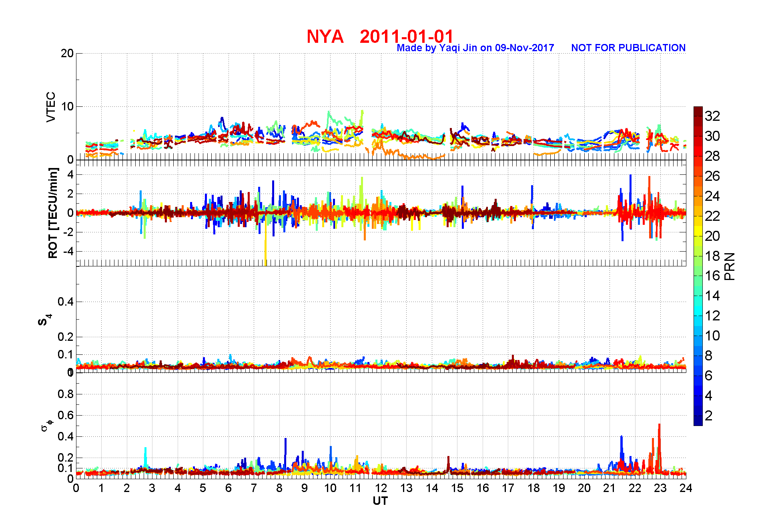Viewport: 762px width, 532px height.
Task: Select the "UT" x-axis label
Action: tap(380, 501)
